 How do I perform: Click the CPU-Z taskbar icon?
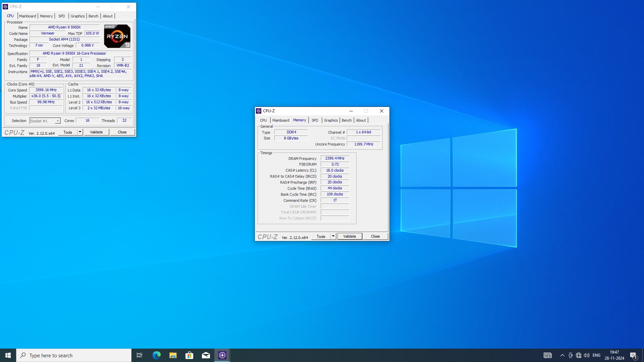click(x=222, y=355)
